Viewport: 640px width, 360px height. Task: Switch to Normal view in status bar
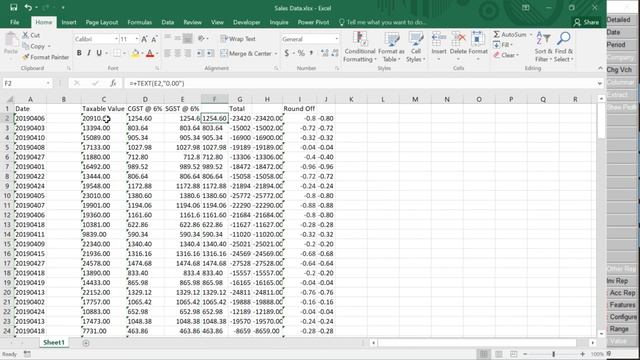point(484,354)
